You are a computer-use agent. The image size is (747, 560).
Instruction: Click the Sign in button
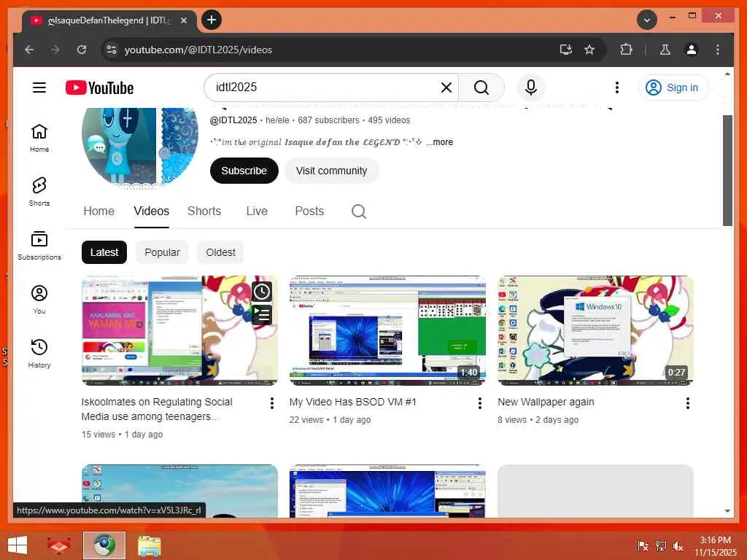673,87
